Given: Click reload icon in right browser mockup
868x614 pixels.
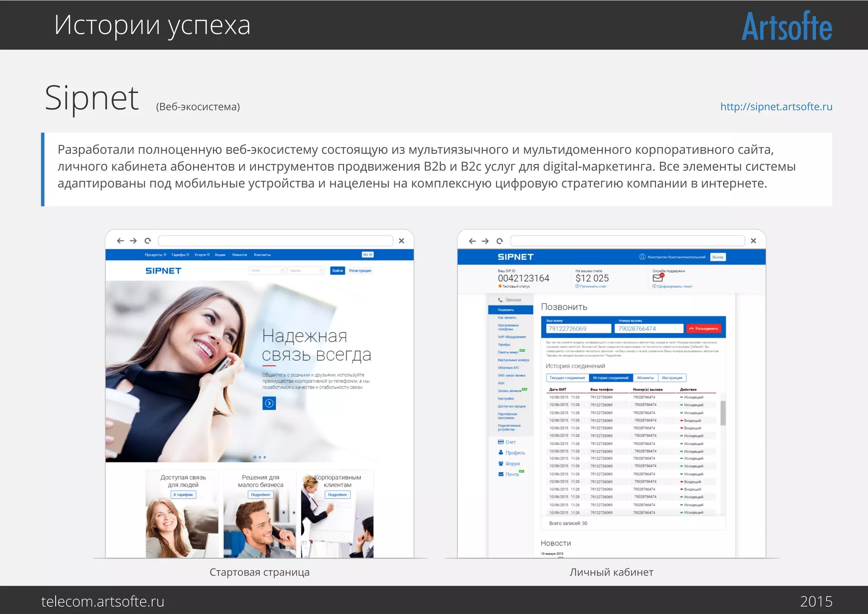Looking at the screenshot, I should point(500,241).
